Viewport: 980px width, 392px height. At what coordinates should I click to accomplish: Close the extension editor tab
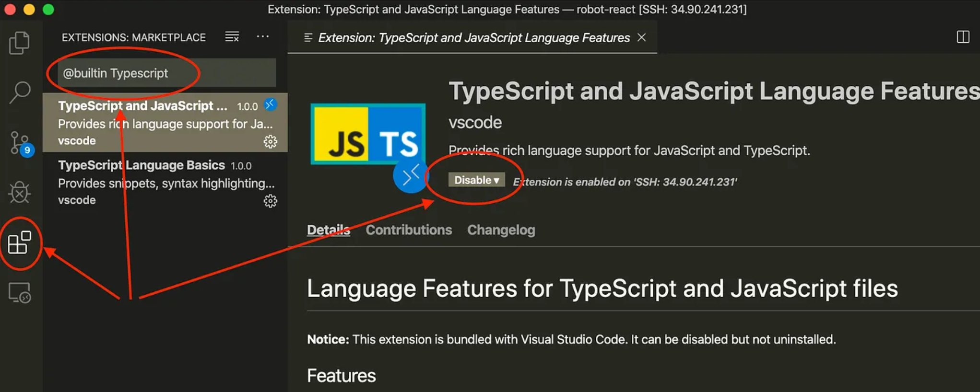coord(641,37)
